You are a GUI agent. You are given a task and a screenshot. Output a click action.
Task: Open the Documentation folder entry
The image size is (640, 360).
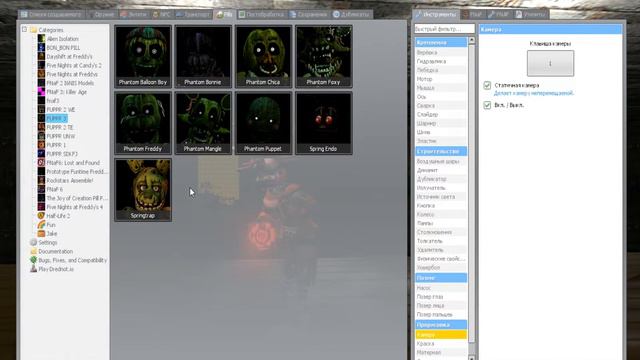click(x=56, y=251)
